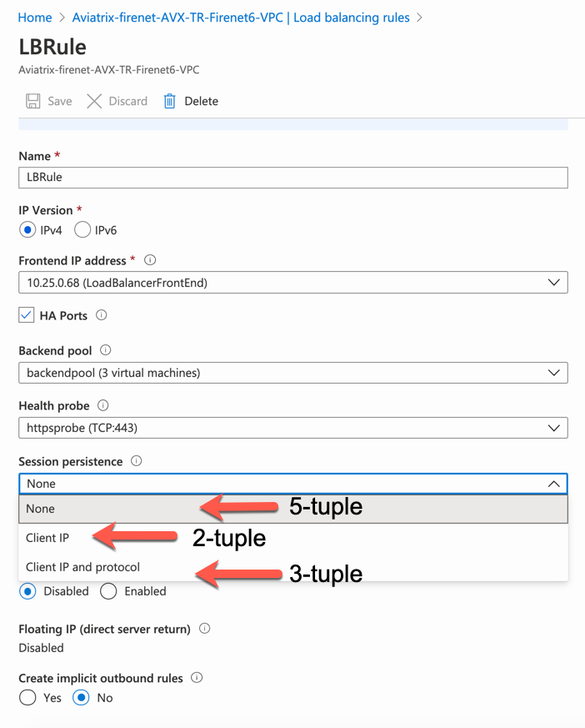Image resolution: width=585 pixels, height=728 pixels.
Task: Select the IPv6 radio button
Action: pos(82,229)
